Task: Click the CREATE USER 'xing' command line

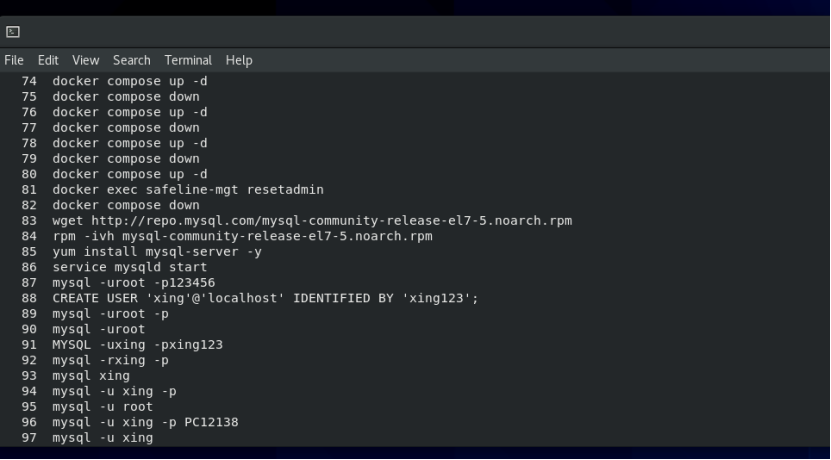Action: (x=265, y=298)
